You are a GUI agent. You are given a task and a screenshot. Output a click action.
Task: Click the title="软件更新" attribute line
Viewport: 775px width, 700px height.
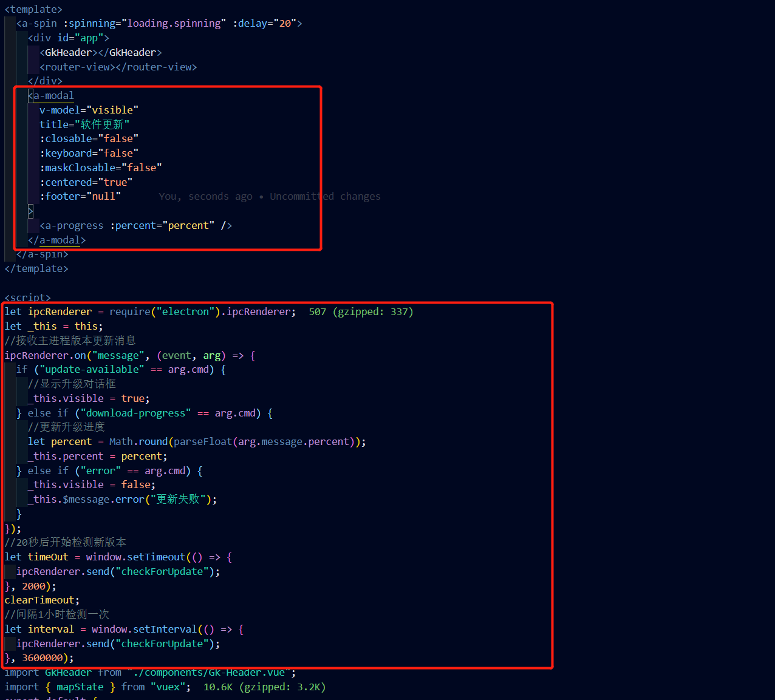point(84,124)
